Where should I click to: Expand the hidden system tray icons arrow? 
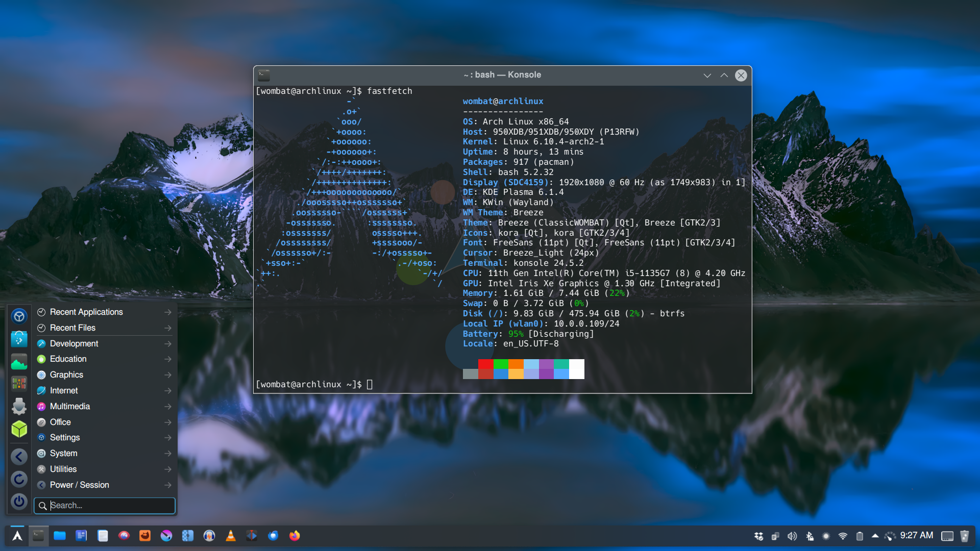pyautogui.click(x=875, y=536)
